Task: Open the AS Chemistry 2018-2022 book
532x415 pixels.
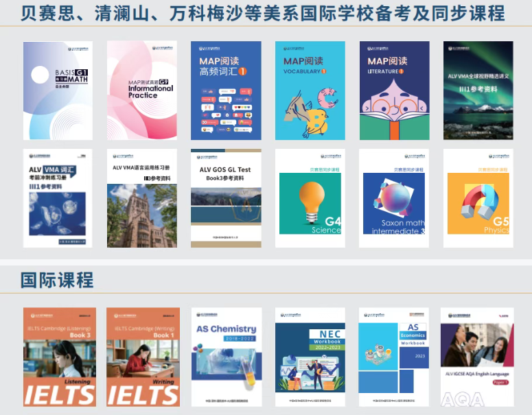Action: pyautogui.click(x=226, y=357)
